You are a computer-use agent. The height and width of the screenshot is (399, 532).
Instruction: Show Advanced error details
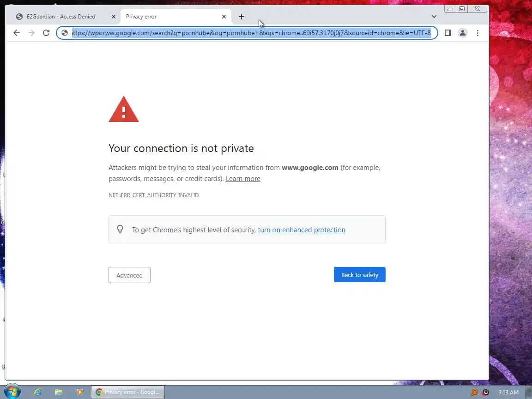pos(129,275)
